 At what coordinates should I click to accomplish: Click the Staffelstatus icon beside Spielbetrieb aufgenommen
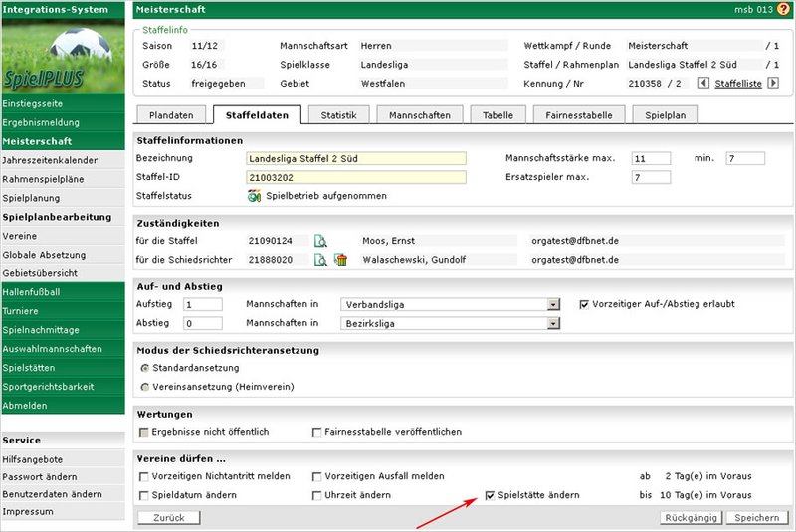pyautogui.click(x=254, y=196)
